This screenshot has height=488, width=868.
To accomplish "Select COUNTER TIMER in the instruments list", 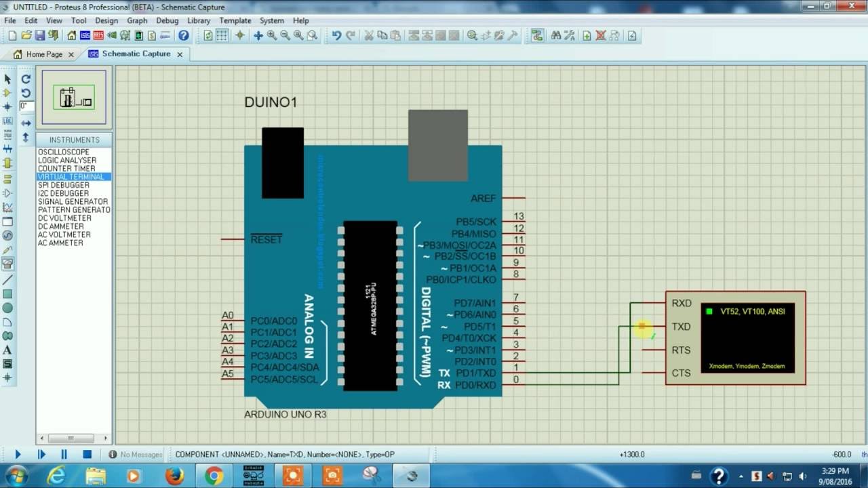I will pos(66,168).
